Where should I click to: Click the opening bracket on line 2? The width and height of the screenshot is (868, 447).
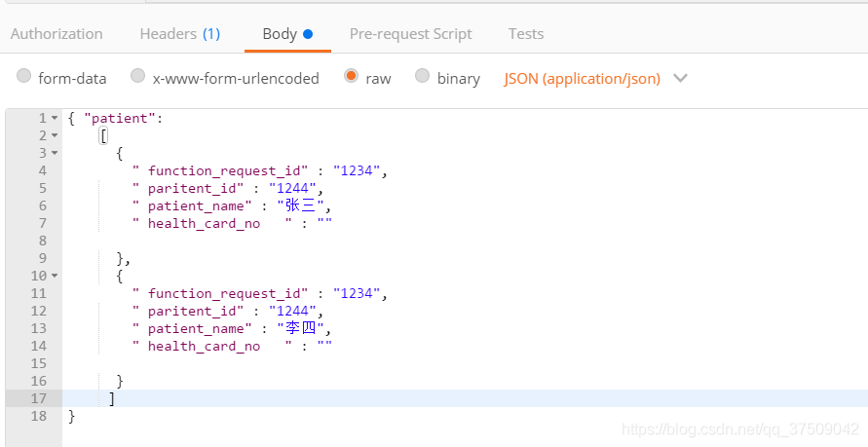(x=103, y=135)
